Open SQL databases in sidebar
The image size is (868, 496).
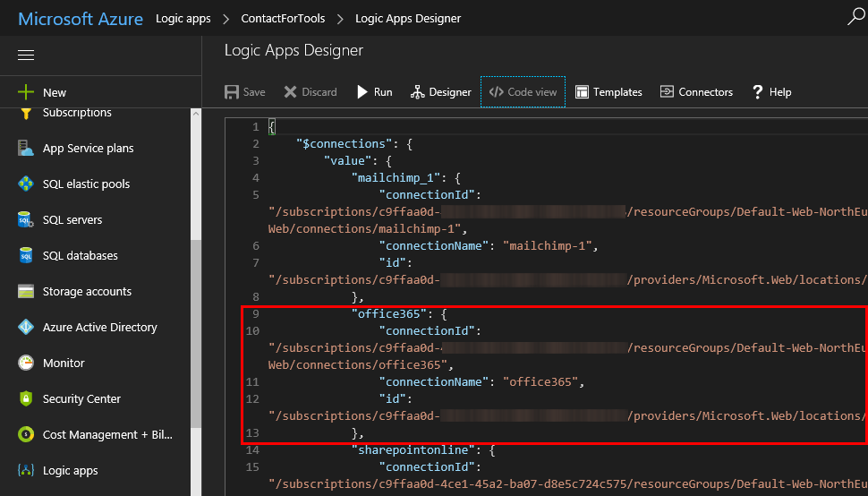81,256
